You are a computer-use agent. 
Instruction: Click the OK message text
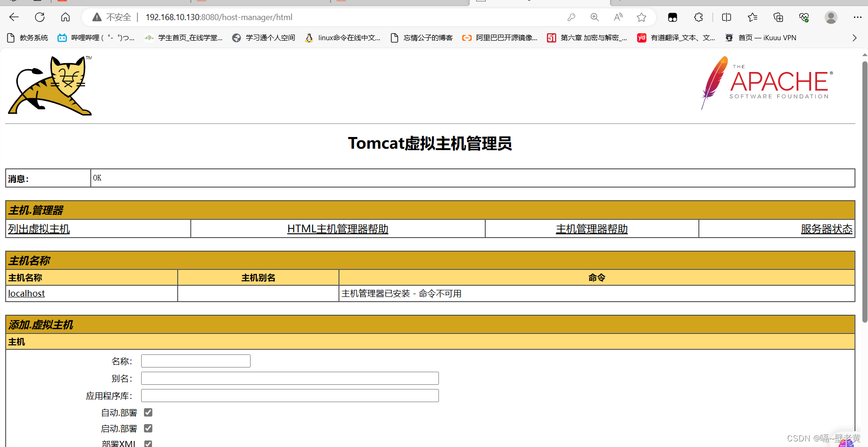tap(97, 178)
